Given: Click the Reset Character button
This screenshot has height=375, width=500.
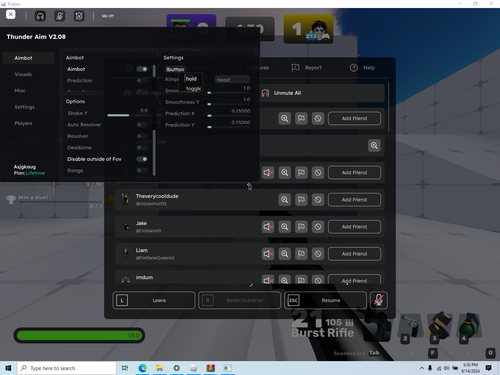Looking at the screenshot, I should (x=239, y=300).
